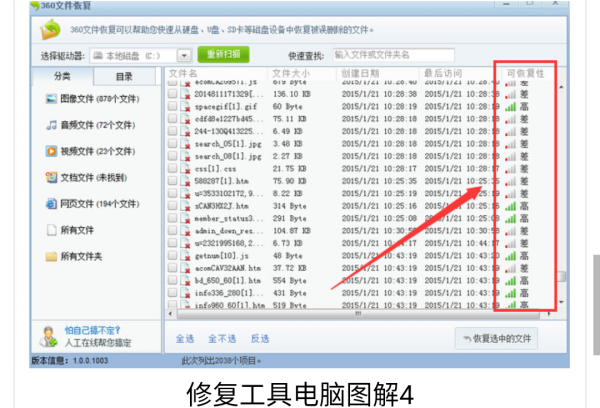Check the box for u=2321995168 file
The width and height of the screenshot is (600, 408).
pyautogui.click(x=173, y=243)
